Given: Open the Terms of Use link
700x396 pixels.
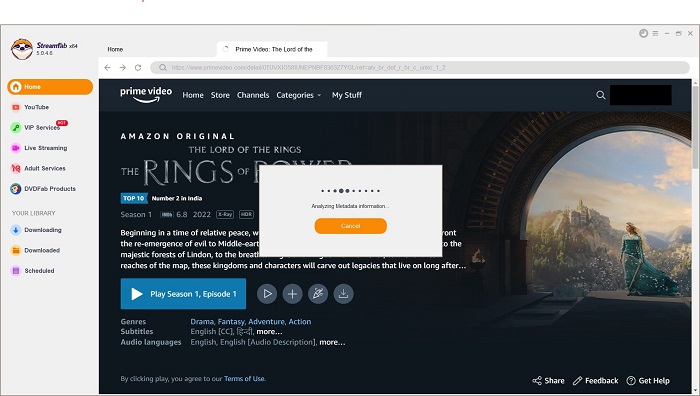Looking at the screenshot, I should [x=245, y=379].
